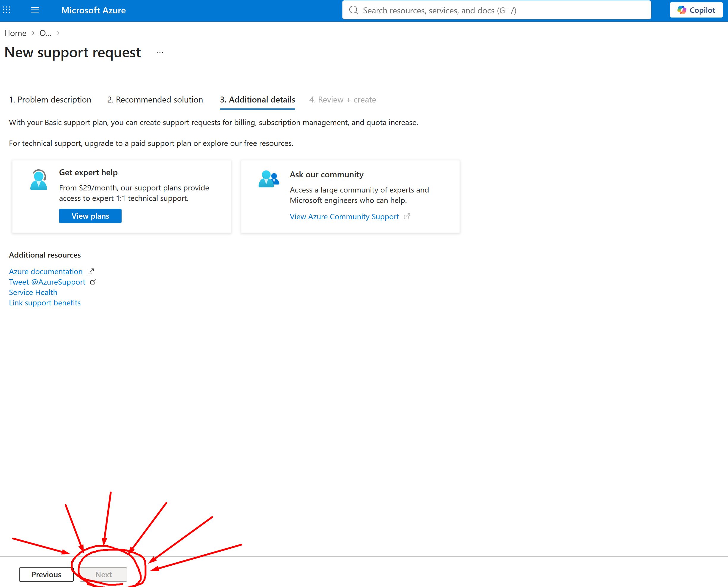Screen dimensions: 728x587
Task: Click the Additional resources heading
Action: coord(45,255)
